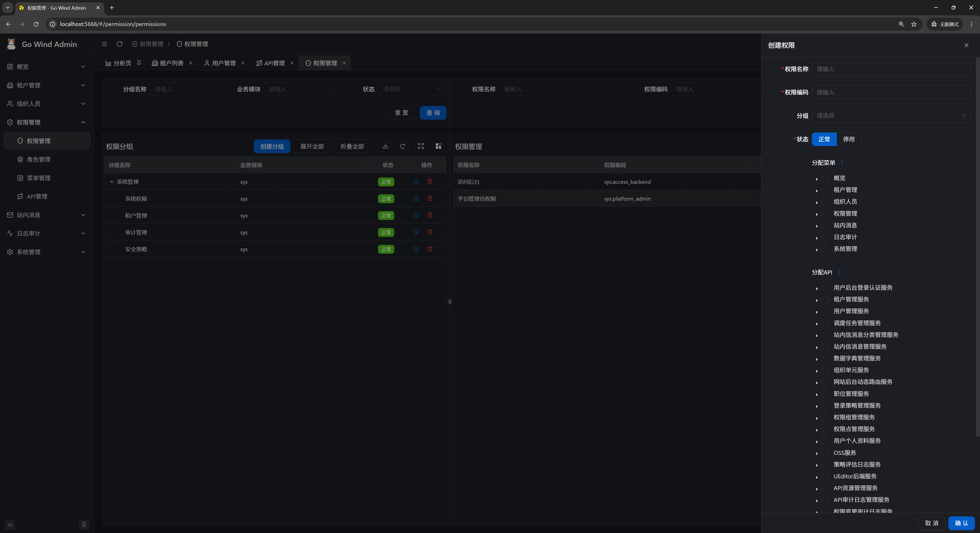The width and height of the screenshot is (980, 533).
Task: Open the 分配菜单 more options icon
Action: tap(842, 163)
